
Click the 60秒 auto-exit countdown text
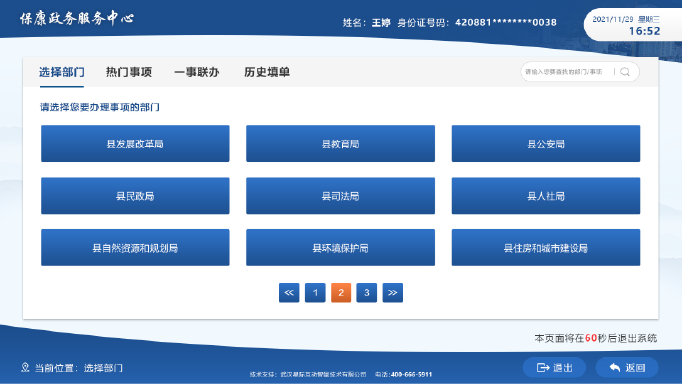tap(596, 338)
